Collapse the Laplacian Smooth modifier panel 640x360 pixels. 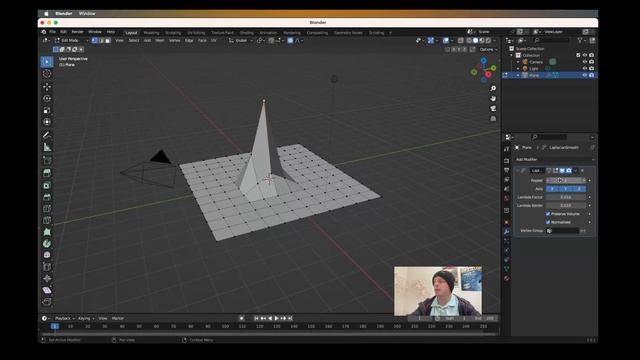pyautogui.click(x=518, y=171)
